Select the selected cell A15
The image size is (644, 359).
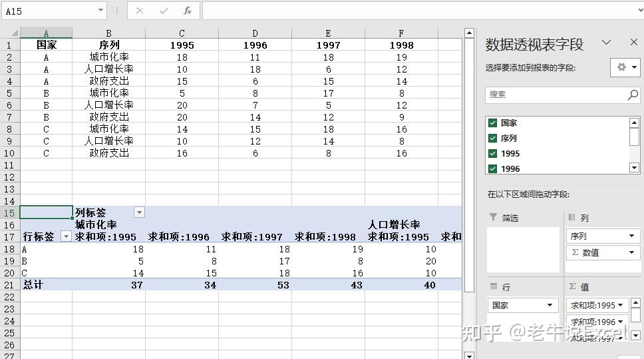coord(46,212)
